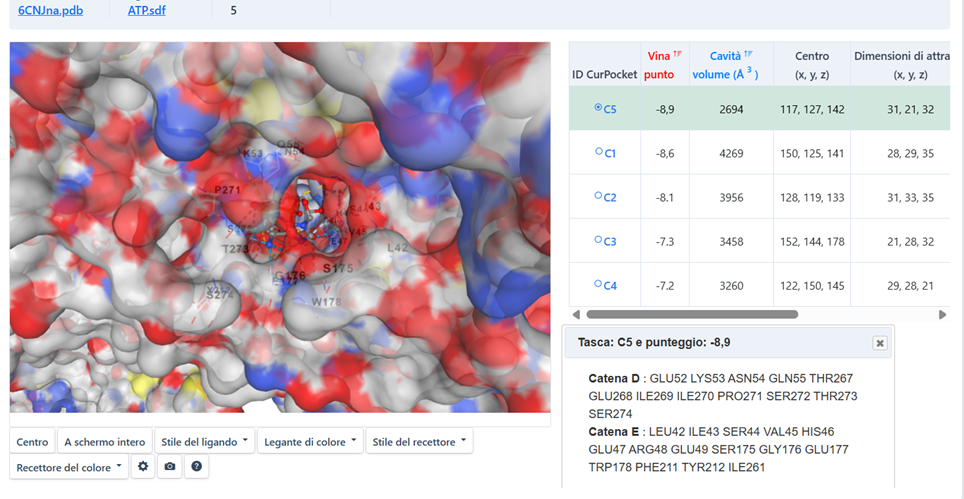Click the K53 residue label in viewer

tap(252, 154)
